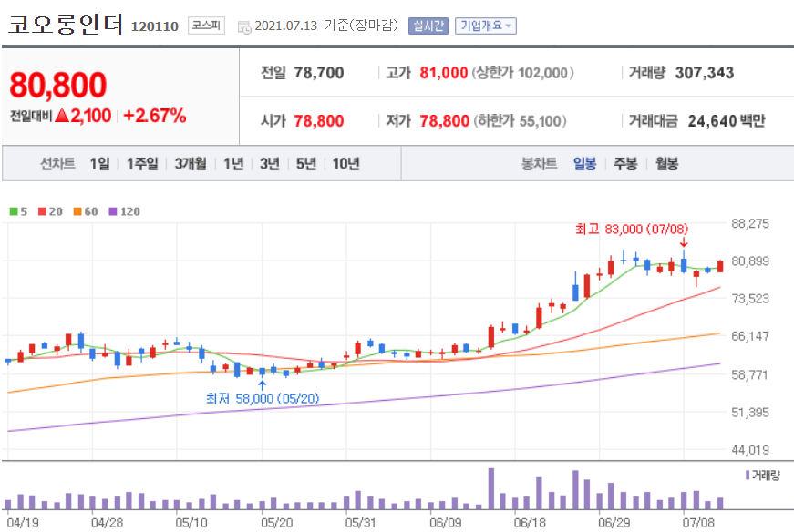
Task: Click the purple 120-day moving average swatch
Action: tap(112, 211)
